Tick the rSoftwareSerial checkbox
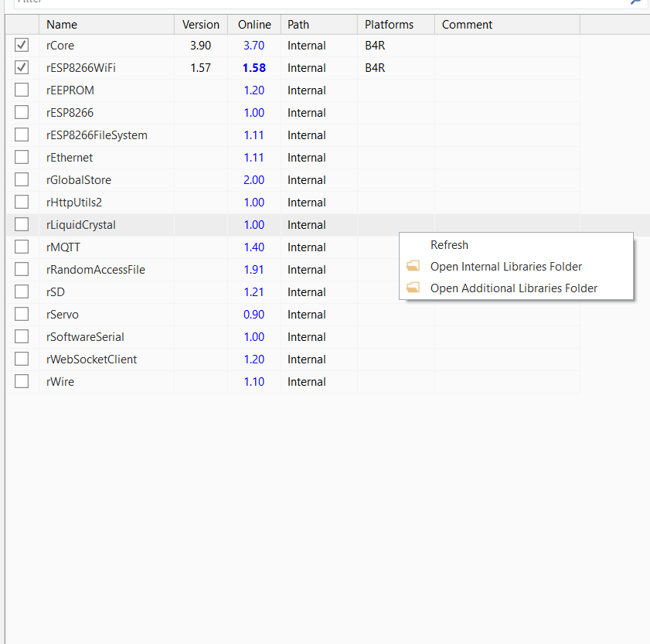This screenshot has height=644, width=650. point(22,336)
